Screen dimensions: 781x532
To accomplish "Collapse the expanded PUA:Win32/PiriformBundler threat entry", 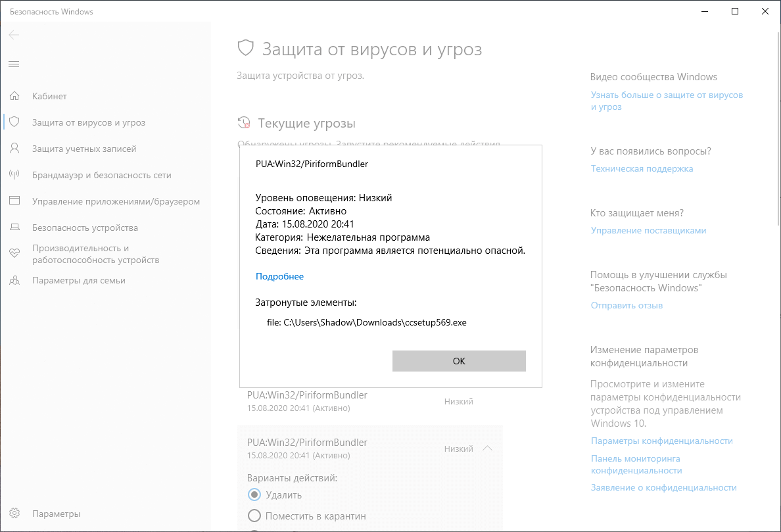I will [487, 448].
